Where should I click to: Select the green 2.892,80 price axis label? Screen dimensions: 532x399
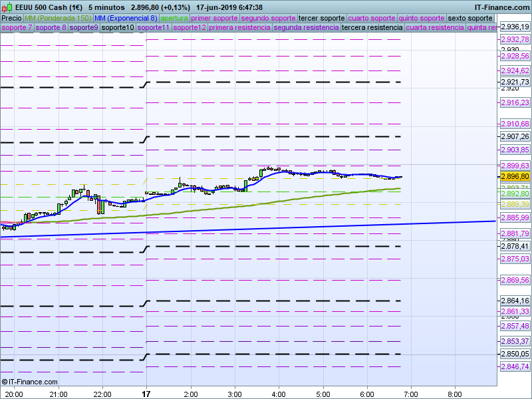(x=514, y=194)
